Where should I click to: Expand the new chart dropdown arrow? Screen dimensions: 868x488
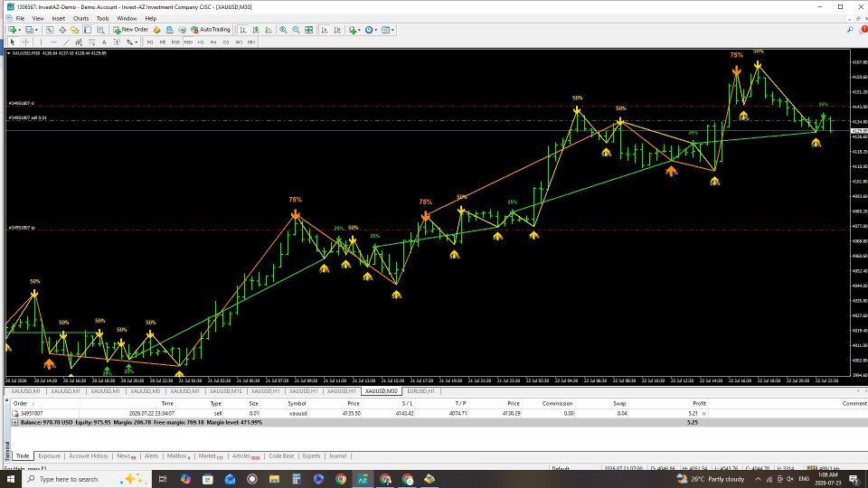[19, 30]
